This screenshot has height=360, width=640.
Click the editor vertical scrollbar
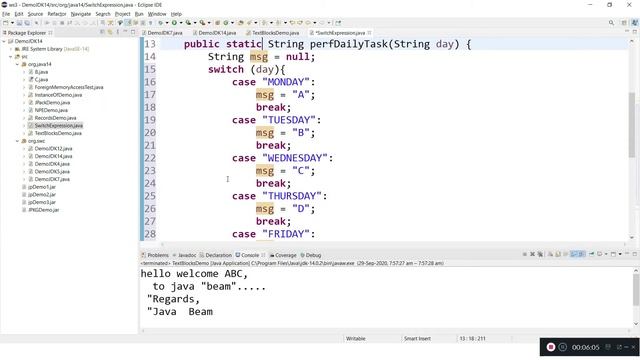pyautogui.click(x=632, y=124)
